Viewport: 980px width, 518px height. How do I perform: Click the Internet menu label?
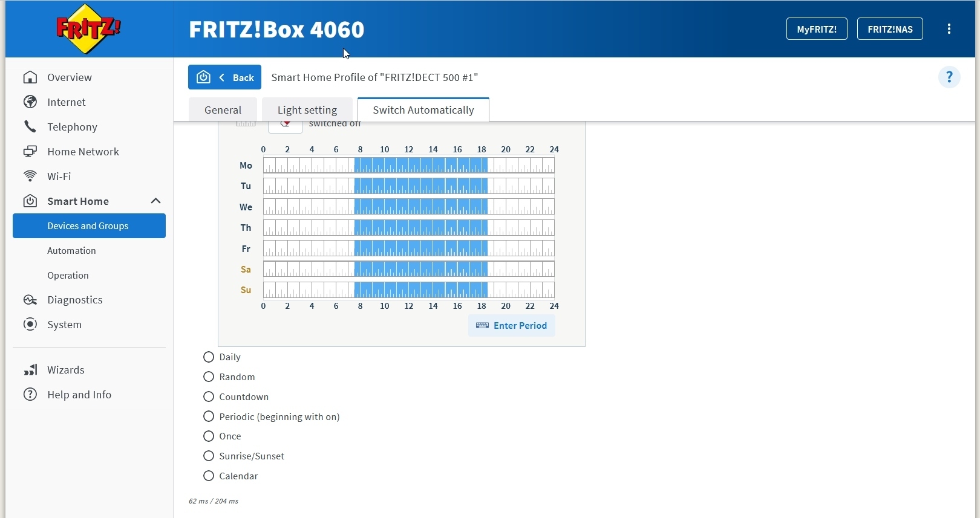click(67, 102)
